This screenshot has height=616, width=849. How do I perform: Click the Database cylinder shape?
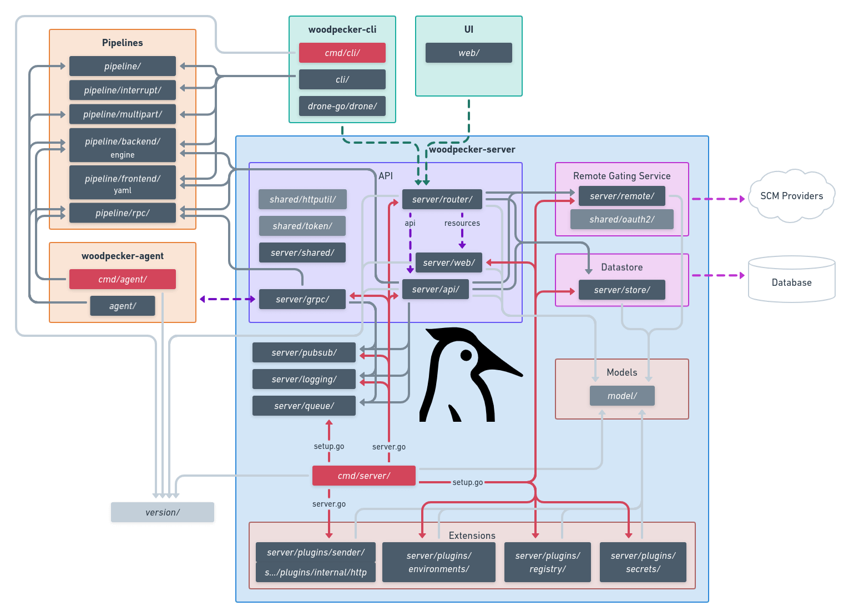792,279
